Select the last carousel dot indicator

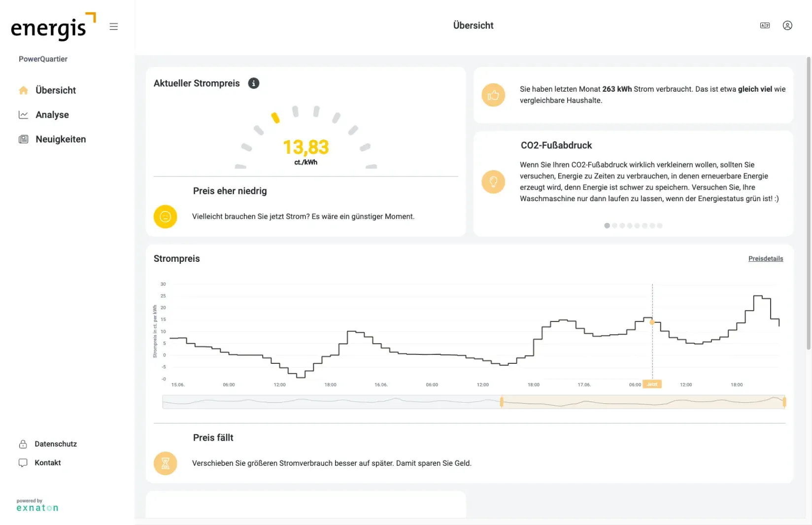tap(660, 225)
